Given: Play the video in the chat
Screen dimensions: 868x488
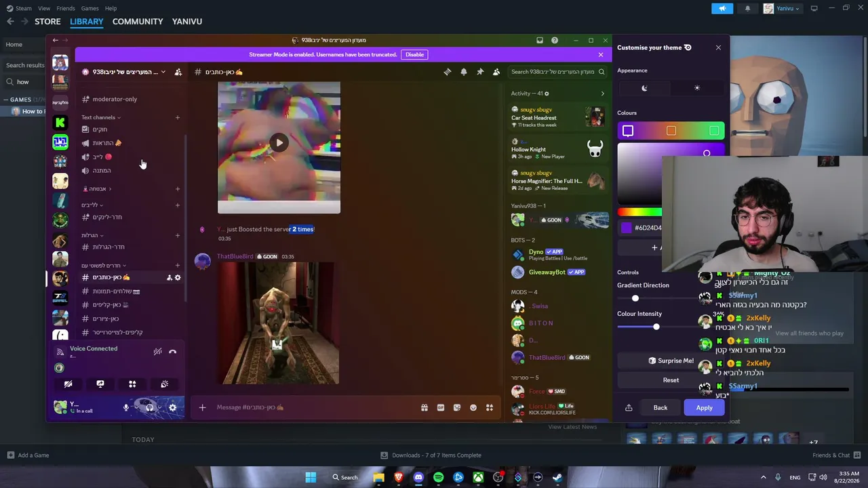Looking at the screenshot, I should (x=279, y=142).
